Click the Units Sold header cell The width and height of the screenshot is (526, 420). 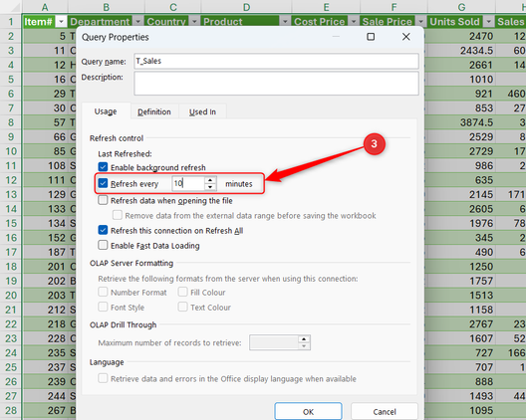461,22
